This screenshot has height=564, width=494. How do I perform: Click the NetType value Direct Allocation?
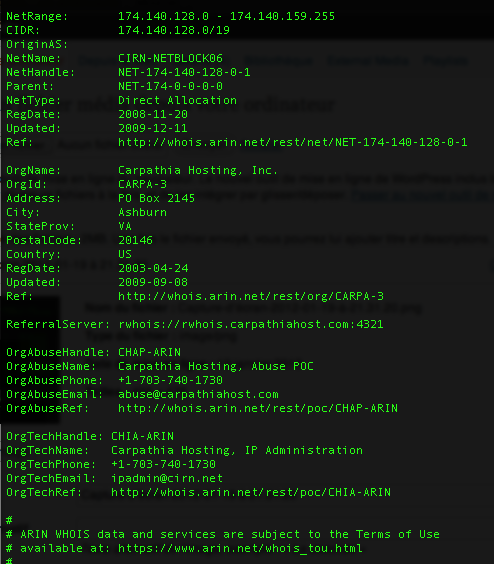[x=177, y=100]
